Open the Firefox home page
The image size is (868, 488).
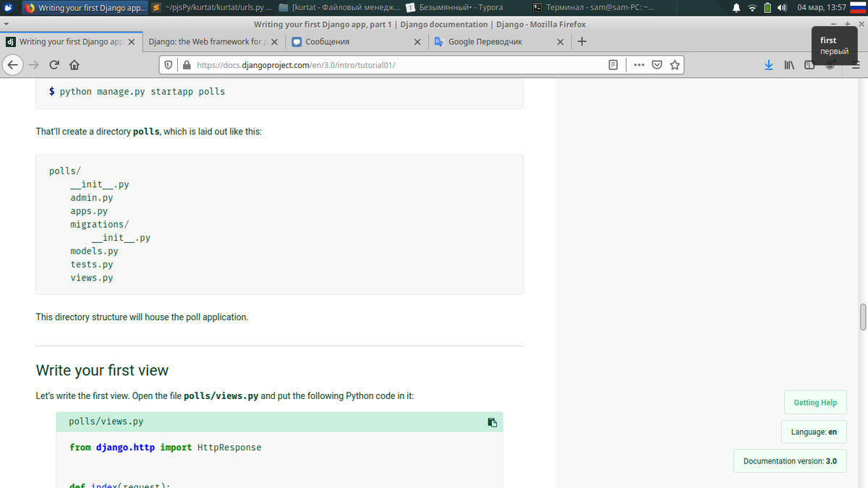pos(73,64)
